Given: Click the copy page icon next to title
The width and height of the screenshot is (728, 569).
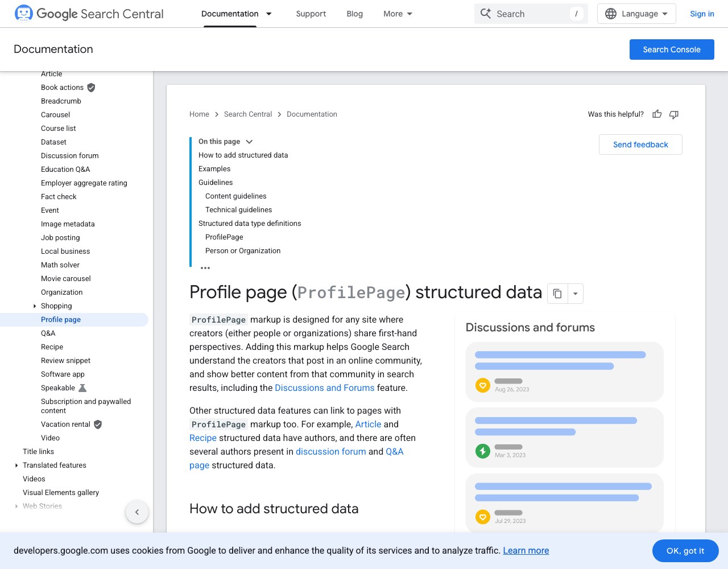Looking at the screenshot, I should [x=557, y=294].
